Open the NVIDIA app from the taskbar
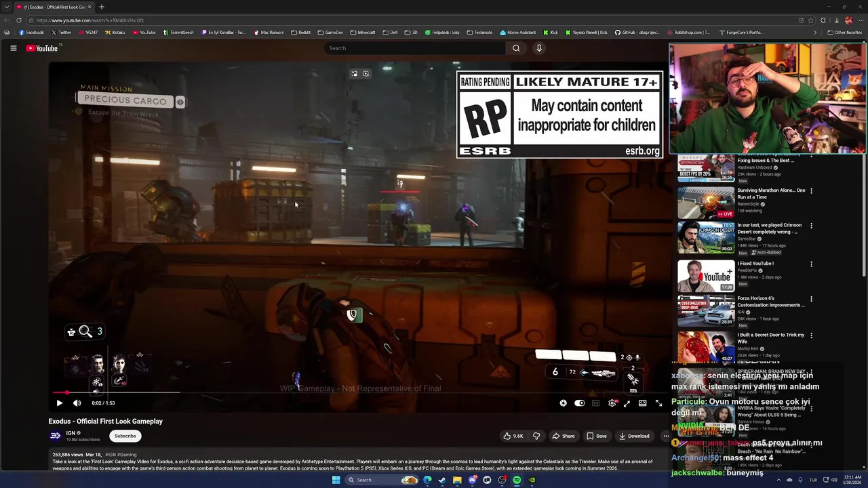The width and height of the screenshot is (868, 488). coord(532,480)
